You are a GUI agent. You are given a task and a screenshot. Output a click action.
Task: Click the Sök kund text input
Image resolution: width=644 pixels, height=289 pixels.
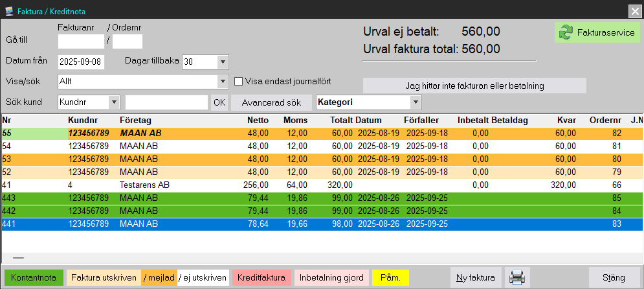pos(167,102)
